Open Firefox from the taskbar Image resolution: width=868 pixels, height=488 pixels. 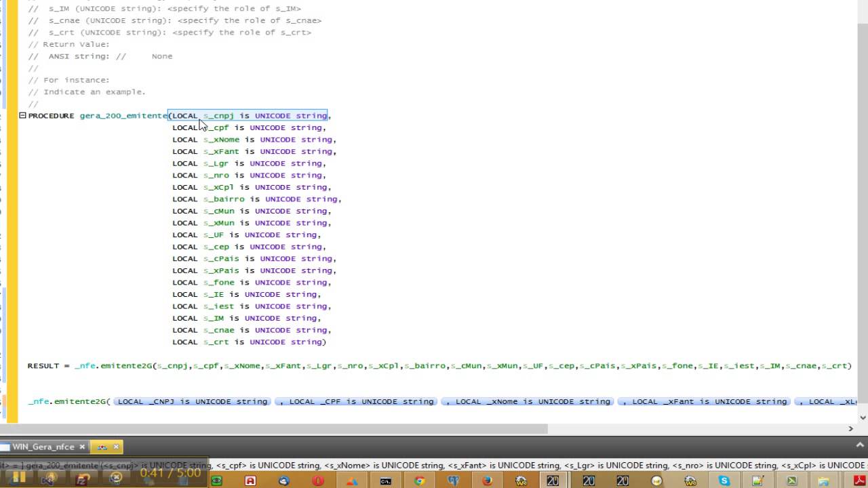click(487, 481)
